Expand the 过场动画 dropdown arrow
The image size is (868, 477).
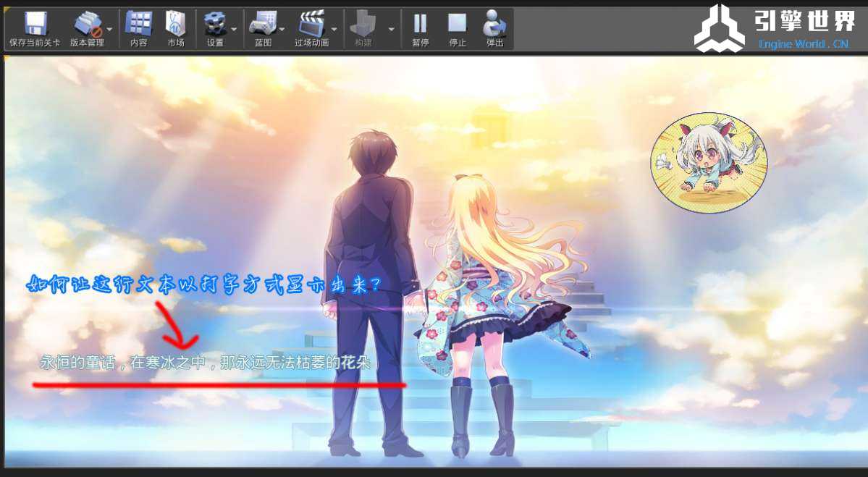pyautogui.click(x=334, y=29)
